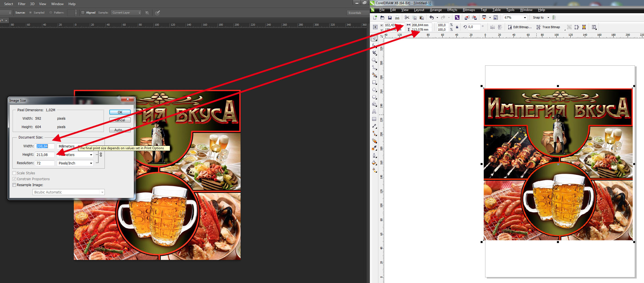
Task: Select the Freehand tool in CorelDRAW
Action: pos(374,68)
